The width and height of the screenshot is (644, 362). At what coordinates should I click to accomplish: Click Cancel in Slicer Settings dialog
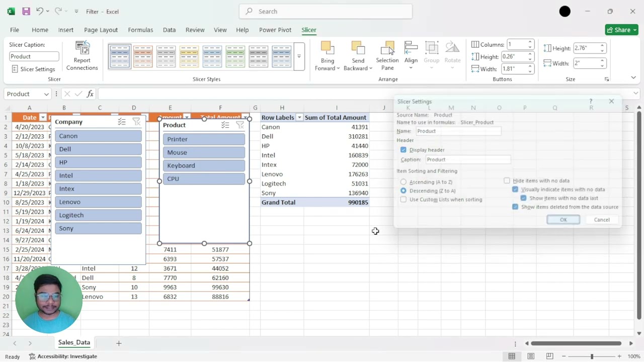tap(602, 220)
